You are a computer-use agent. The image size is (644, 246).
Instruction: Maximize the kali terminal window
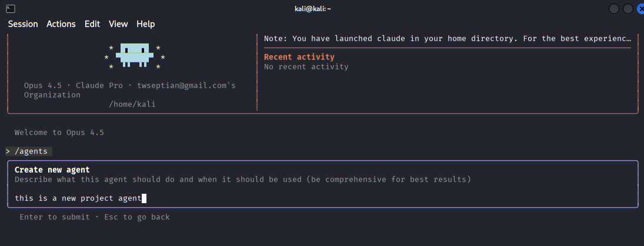click(x=627, y=9)
